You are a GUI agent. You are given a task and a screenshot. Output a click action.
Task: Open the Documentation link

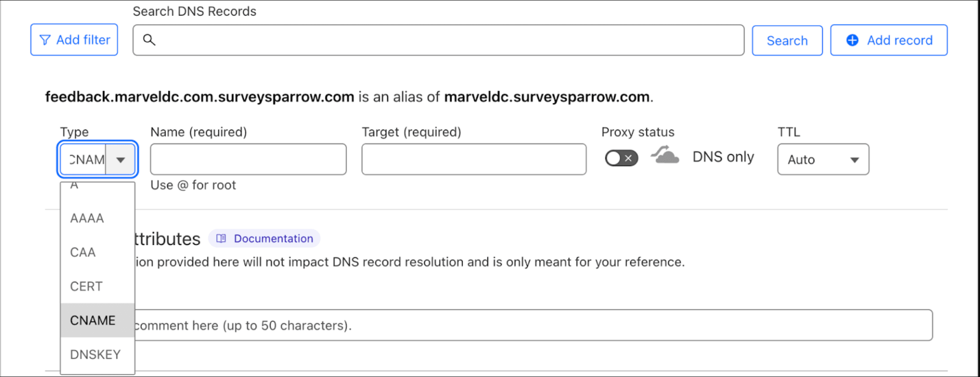click(273, 239)
